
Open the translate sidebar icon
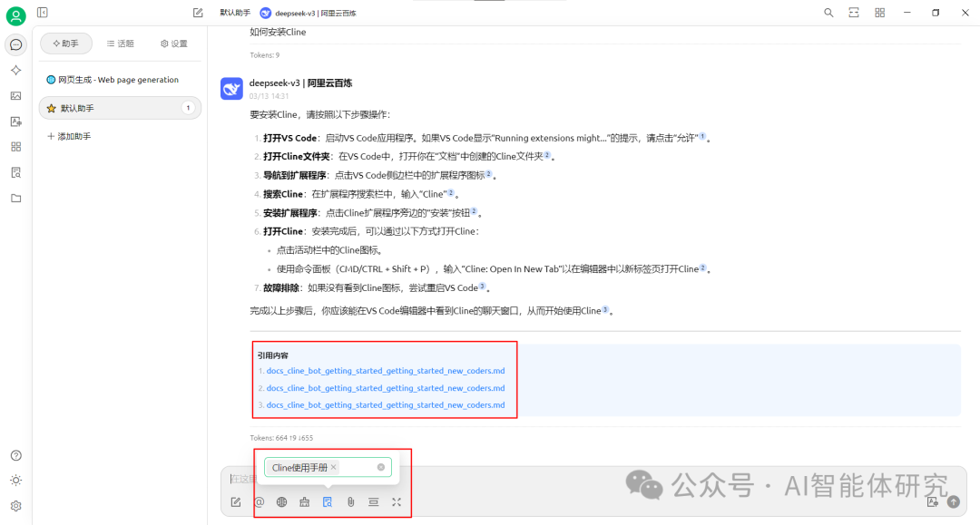(16, 122)
